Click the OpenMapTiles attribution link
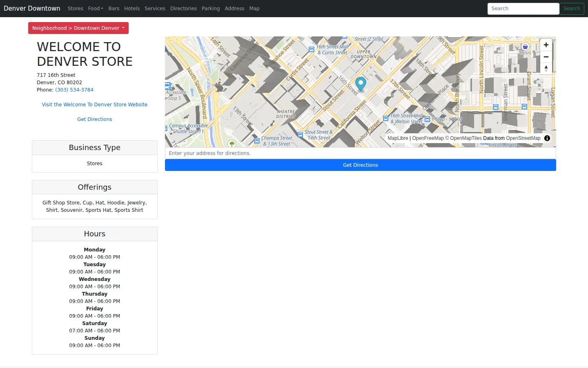588x368 pixels. [463, 138]
